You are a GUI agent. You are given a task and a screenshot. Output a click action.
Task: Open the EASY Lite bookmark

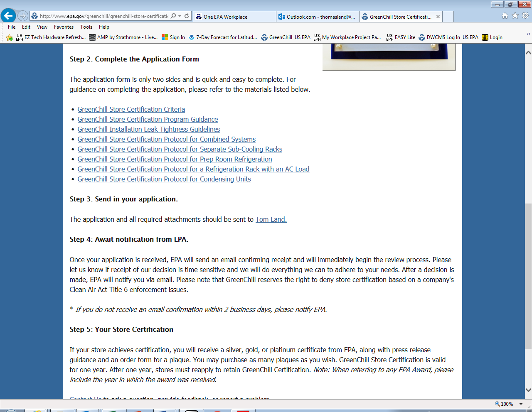(401, 37)
